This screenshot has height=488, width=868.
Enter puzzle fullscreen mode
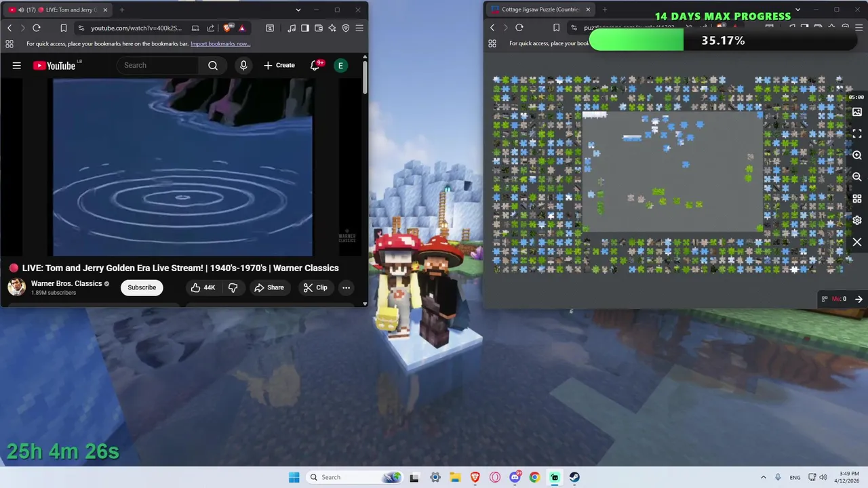tap(857, 134)
